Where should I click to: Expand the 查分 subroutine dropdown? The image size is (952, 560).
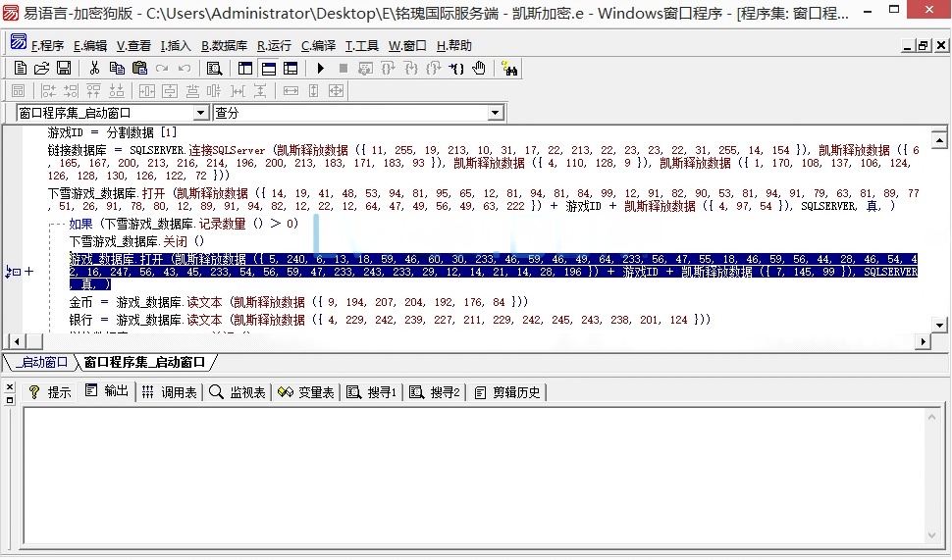point(496,113)
